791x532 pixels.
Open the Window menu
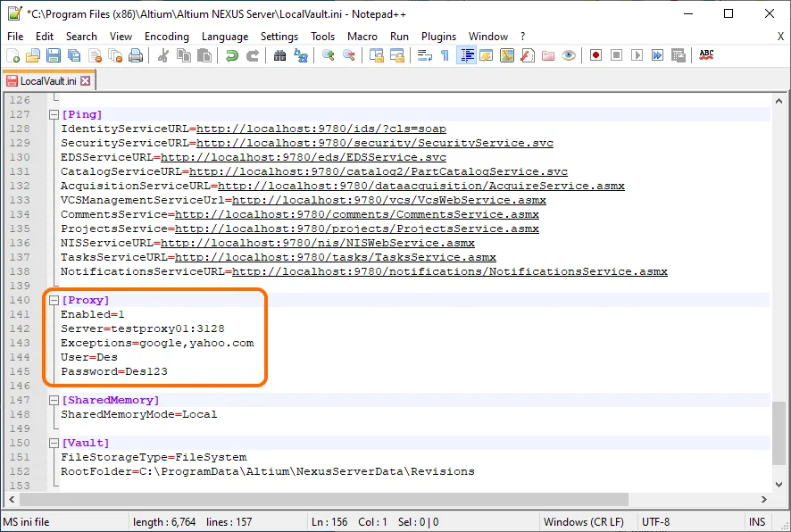pos(487,37)
